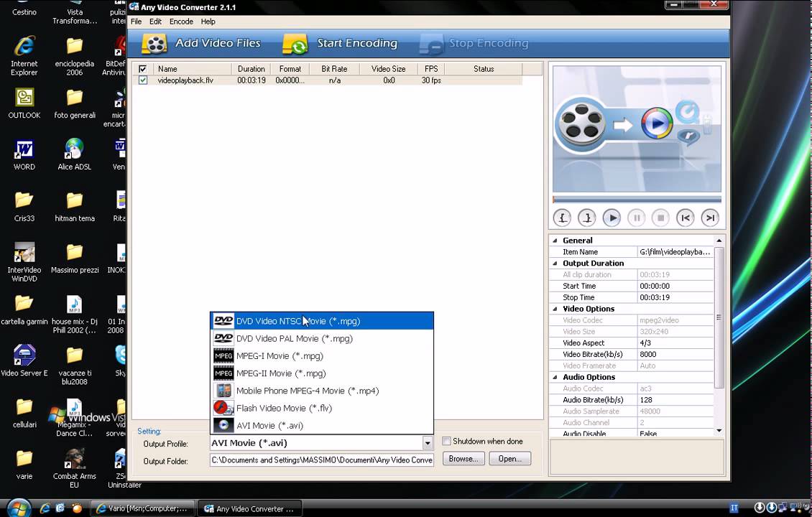Click the properties panel scrollbar thumb
This screenshot has height=517, width=812.
pyautogui.click(x=719, y=317)
